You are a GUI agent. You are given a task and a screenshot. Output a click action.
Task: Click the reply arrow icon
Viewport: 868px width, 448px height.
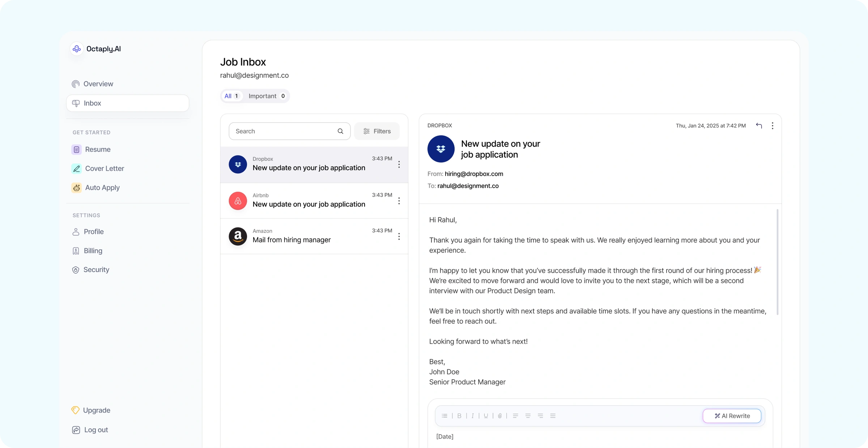tap(759, 126)
